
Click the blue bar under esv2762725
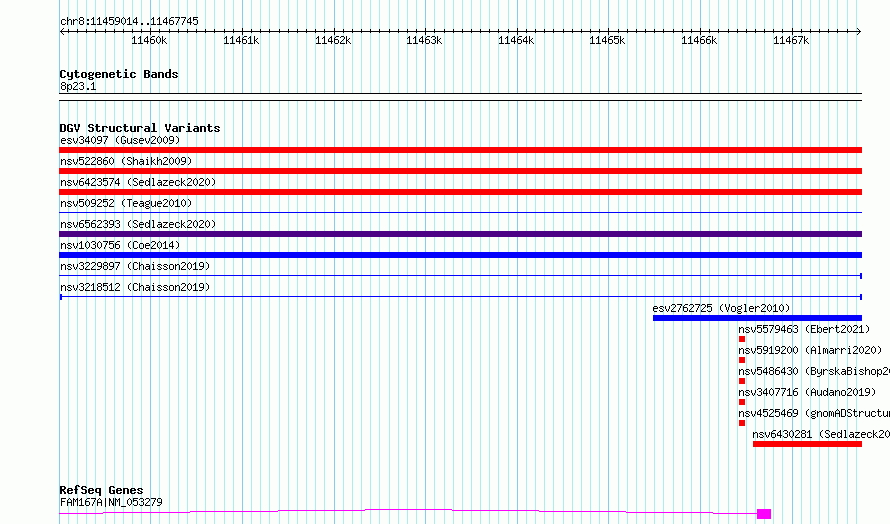coord(757,318)
